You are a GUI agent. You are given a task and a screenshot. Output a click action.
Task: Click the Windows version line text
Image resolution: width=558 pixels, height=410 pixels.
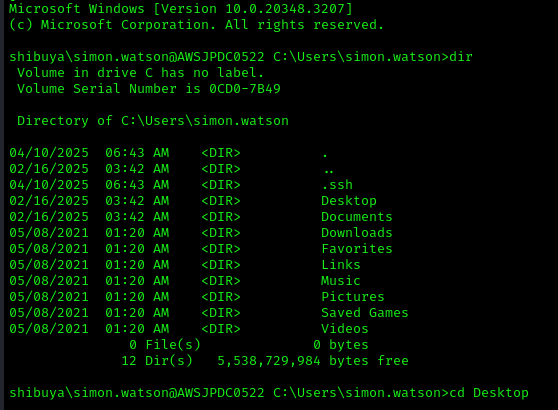click(181, 9)
